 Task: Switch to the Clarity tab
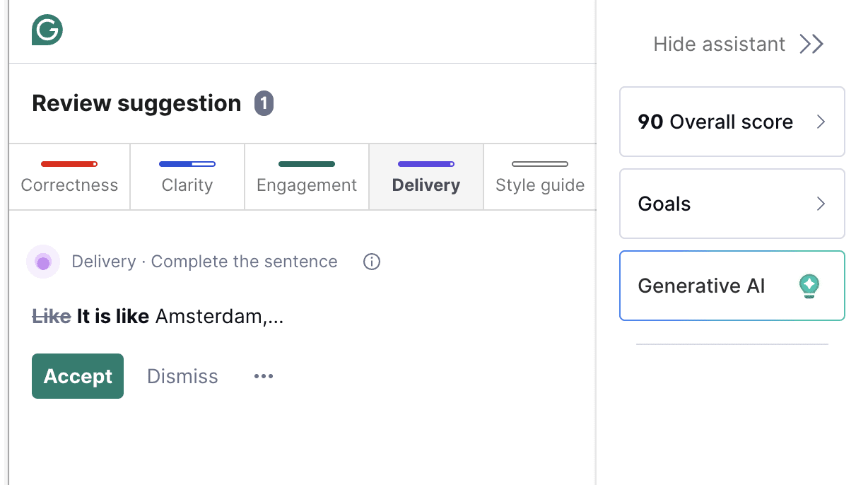point(187,177)
